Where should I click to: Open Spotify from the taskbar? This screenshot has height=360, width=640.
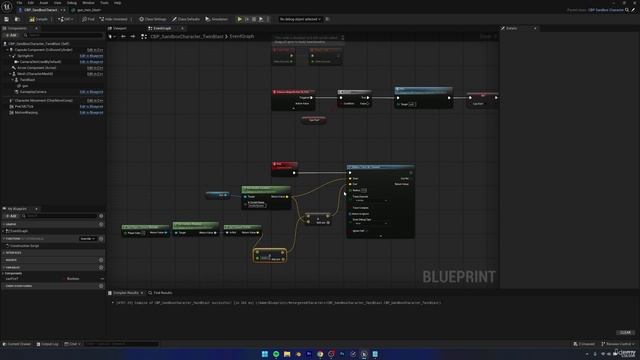click(276, 354)
